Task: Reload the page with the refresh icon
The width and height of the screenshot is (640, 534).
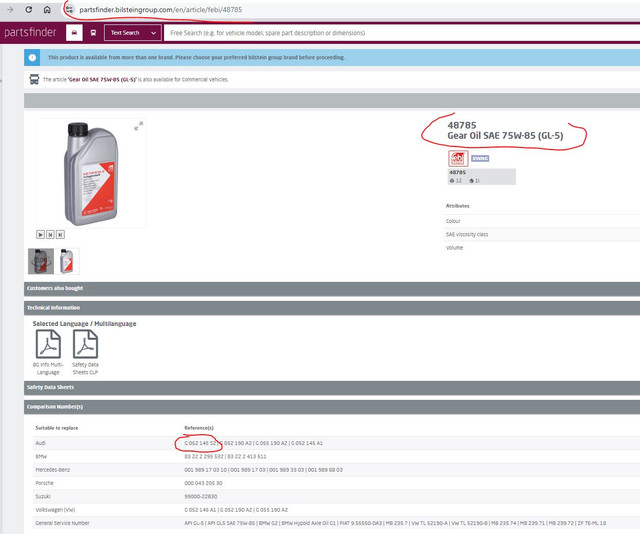Action: pos(29,9)
